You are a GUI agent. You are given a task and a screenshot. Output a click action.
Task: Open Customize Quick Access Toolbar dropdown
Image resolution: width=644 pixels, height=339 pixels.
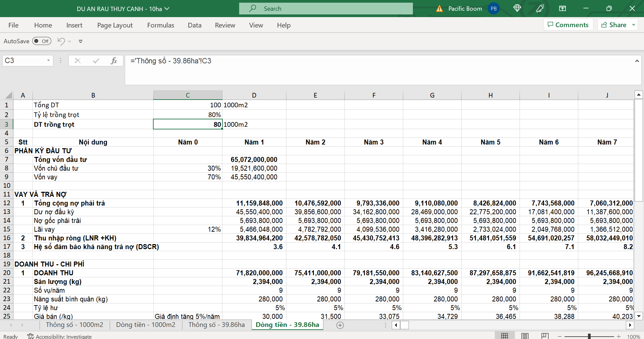80,41
